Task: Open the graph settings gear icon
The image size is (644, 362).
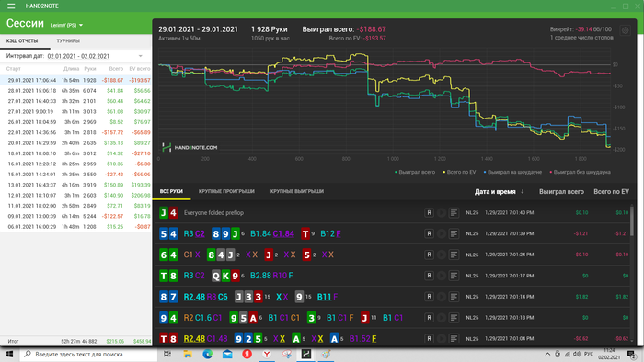Action: (625, 30)
